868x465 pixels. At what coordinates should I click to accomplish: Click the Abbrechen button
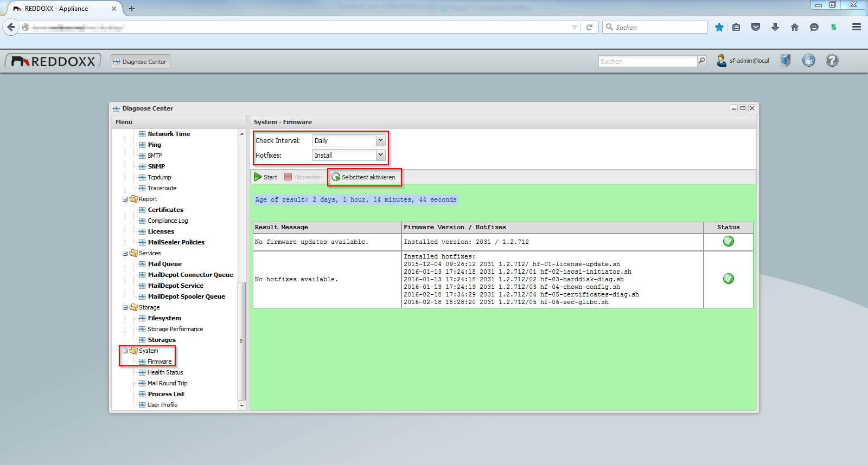point(303,177)
